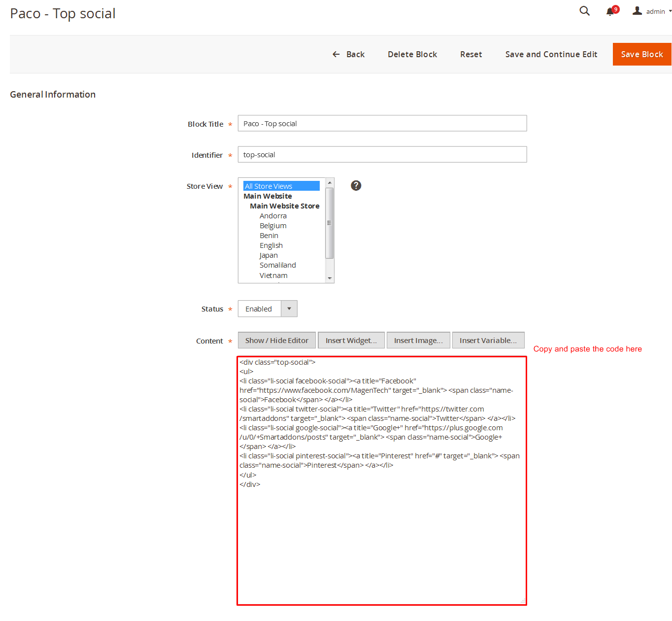Open the notifications bell icon

(612, 11)
